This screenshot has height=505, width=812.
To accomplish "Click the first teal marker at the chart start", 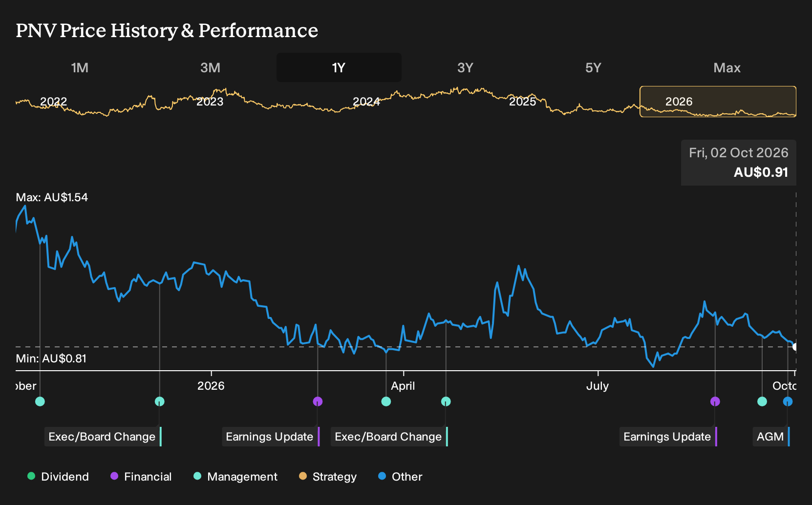I will click(40, 401).
